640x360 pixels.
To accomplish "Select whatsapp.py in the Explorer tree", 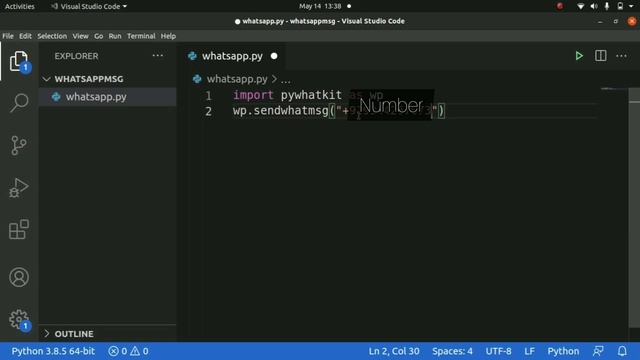I will point(107,97).
